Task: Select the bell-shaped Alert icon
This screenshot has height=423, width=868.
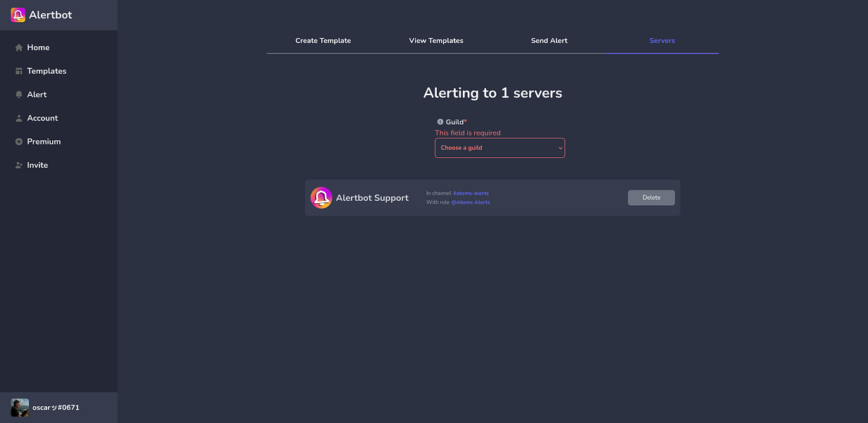Action: [x=18, y=94]
